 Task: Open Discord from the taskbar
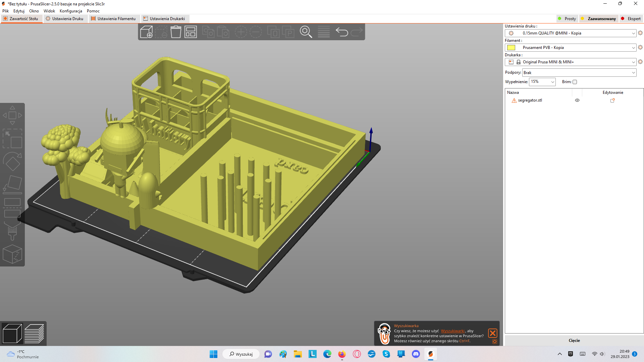(416, 354)
